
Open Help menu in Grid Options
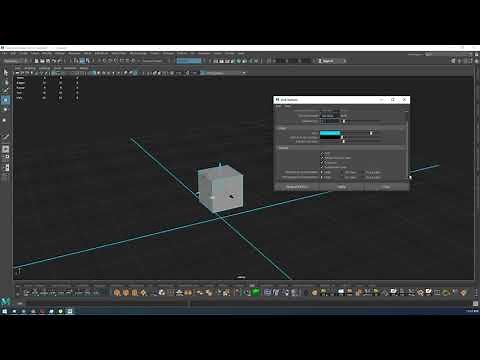(288, 106)
